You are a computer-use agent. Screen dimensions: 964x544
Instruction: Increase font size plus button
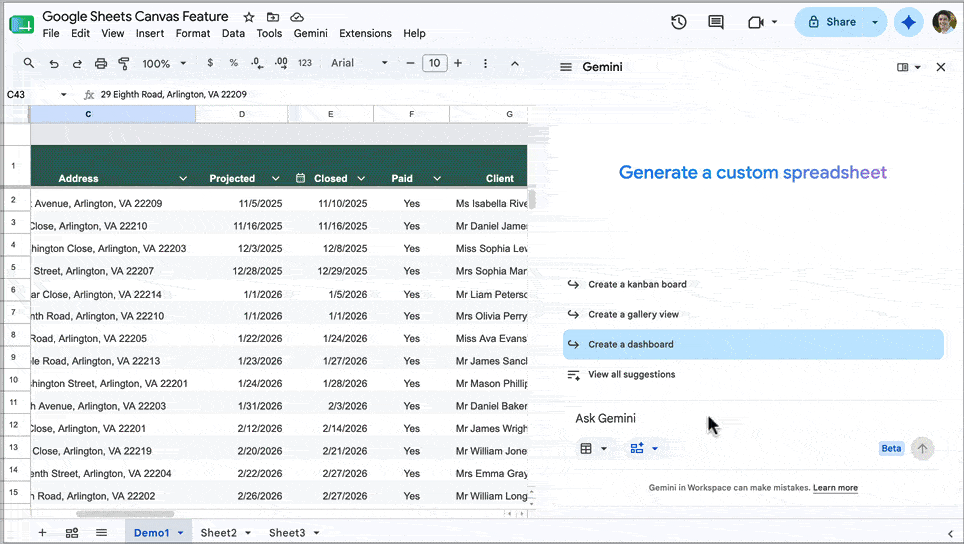(x=458, y=63)
